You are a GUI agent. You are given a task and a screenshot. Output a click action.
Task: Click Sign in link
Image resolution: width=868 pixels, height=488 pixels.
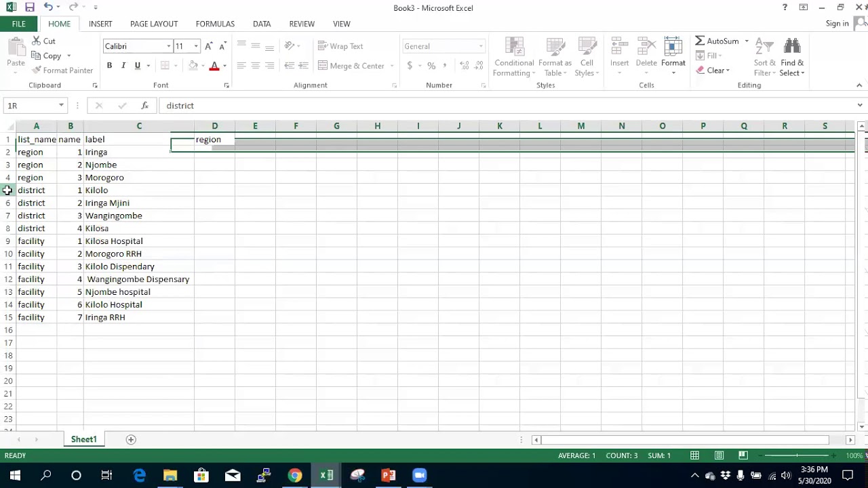click(837, 24)
